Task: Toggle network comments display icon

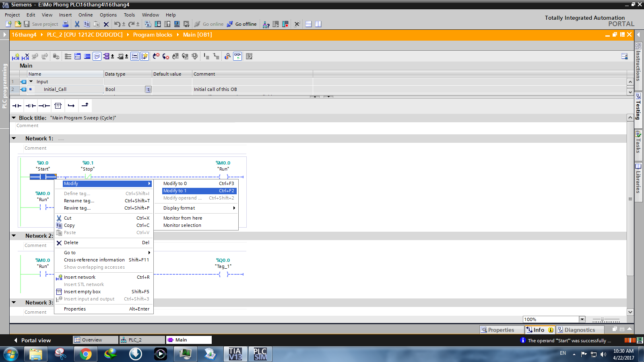Action: point(135,57)
